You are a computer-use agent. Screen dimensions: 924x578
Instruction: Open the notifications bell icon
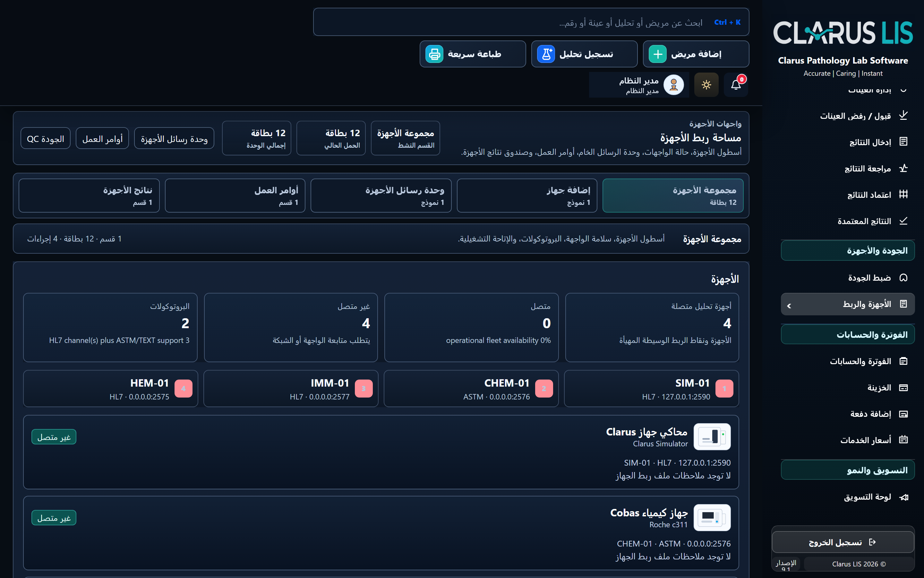[736, 85]
